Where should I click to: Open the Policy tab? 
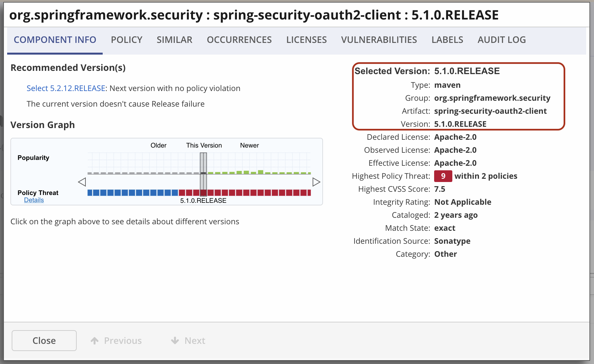127,40
